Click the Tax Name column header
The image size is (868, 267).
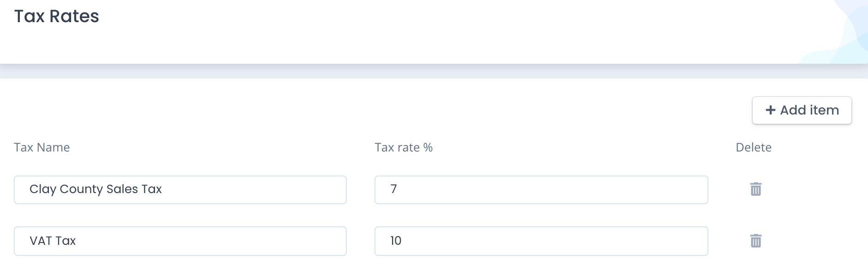coord(42,147)
